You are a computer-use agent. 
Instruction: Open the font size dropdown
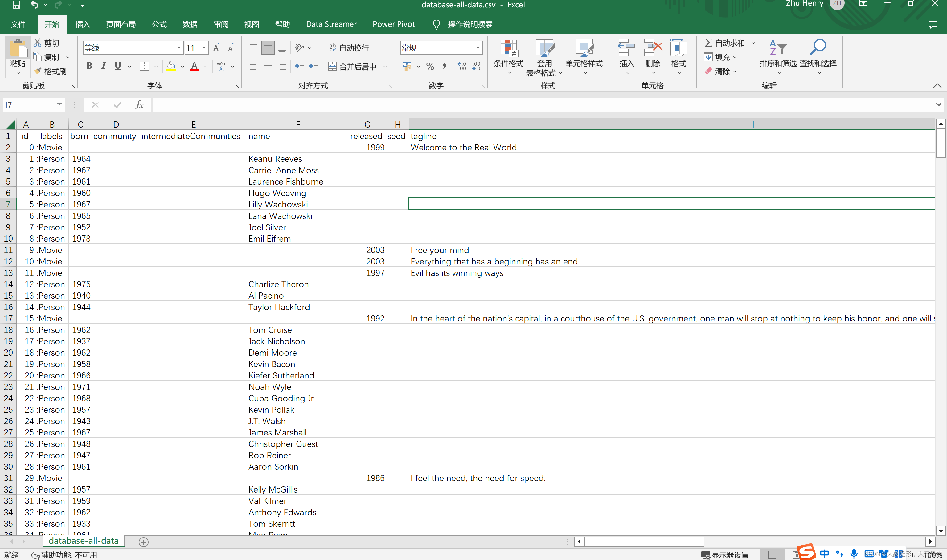pyautogui.click(x=204, y=48)
